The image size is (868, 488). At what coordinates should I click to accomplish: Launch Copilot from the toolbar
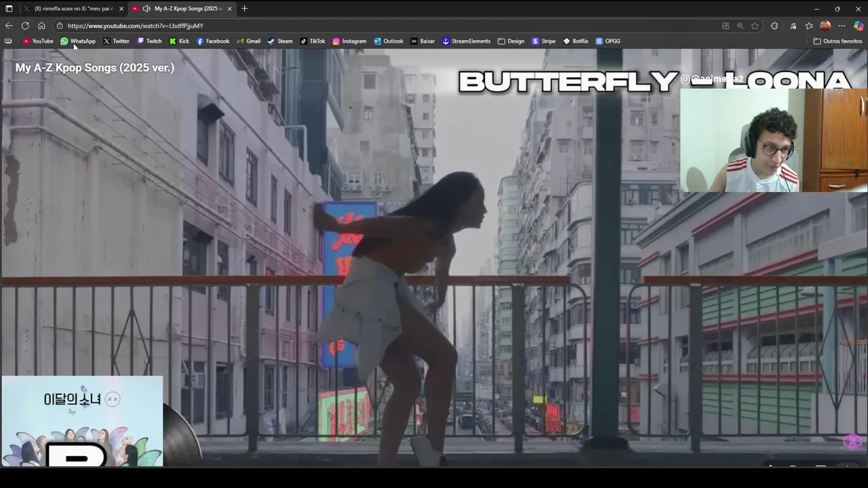859,26
